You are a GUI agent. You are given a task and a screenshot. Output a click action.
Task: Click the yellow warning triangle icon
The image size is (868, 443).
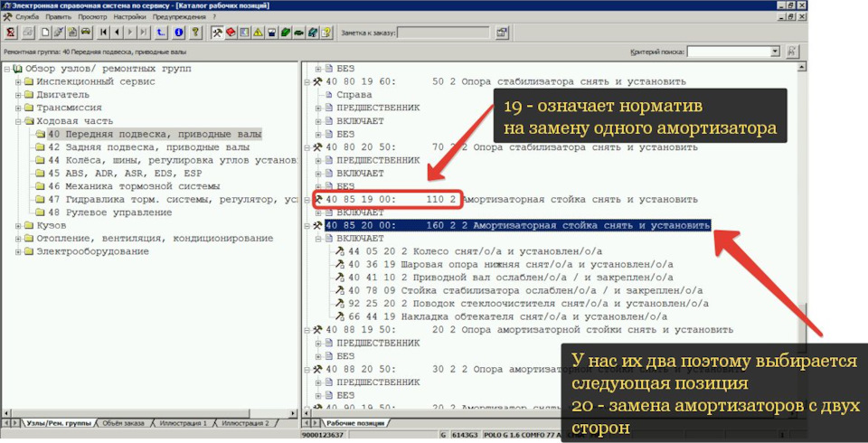[x=258, y=33]
